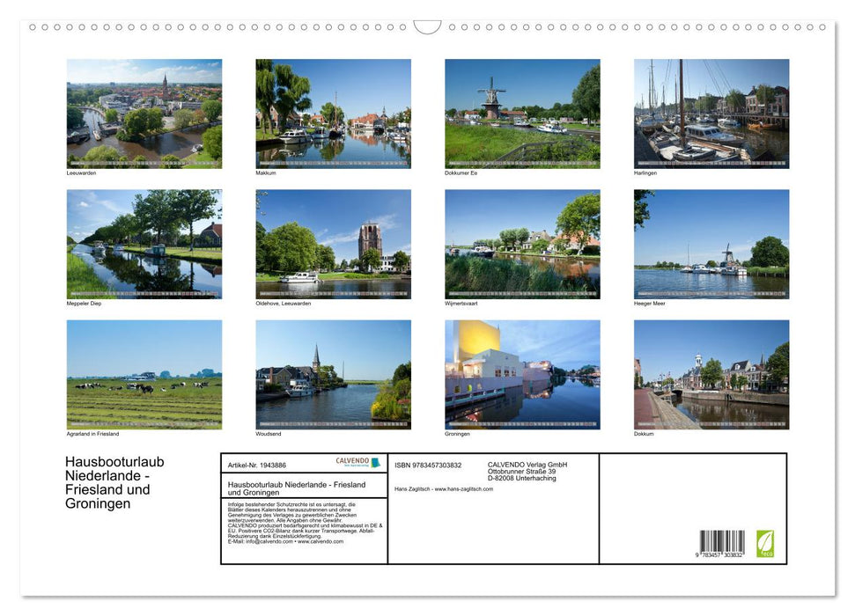Click the windmill photo labeled Dokkumer Ee
855x616 pixels.
tap(522, 113)
